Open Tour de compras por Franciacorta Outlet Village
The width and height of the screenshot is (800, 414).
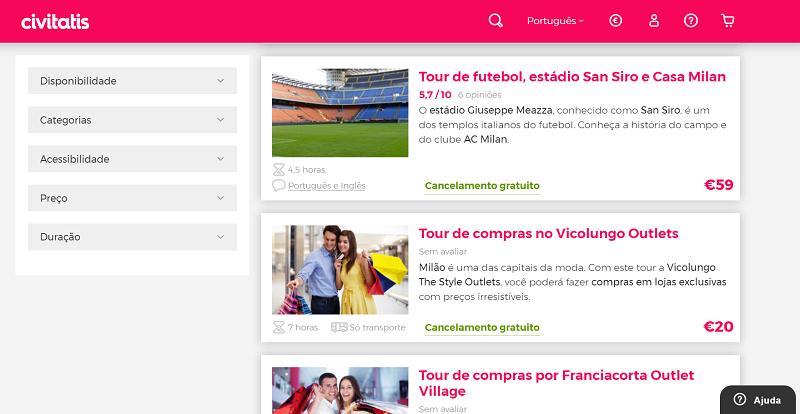click(x=556, y=383)
